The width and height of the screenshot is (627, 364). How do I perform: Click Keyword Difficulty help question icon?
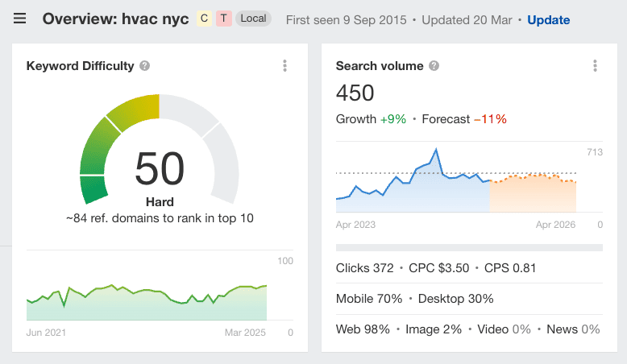pyautogui.click(x=144, y=66)
